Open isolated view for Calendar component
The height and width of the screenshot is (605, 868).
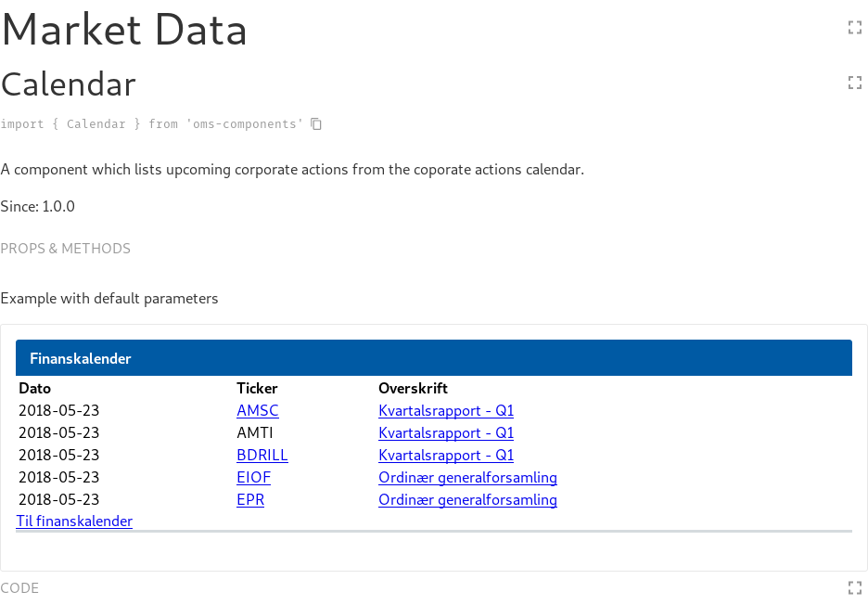tap(855, 83)
